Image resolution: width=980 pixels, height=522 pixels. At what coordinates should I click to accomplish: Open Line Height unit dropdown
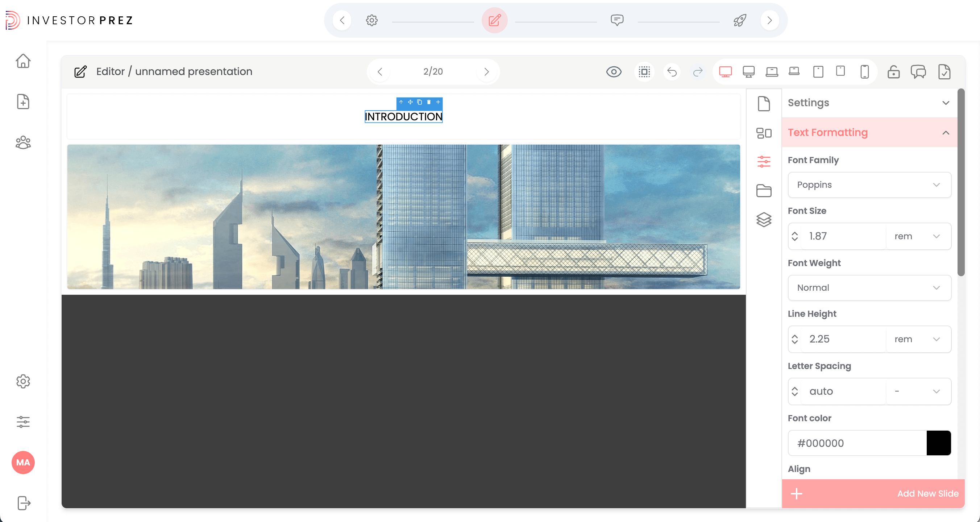[x=918, y=339]
